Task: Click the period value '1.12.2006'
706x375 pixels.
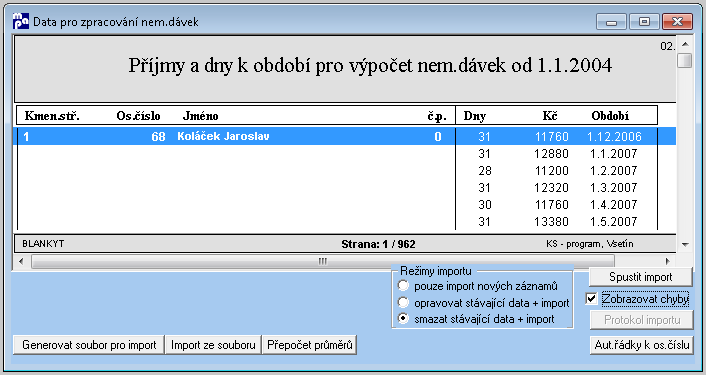Action: [614, 136]
